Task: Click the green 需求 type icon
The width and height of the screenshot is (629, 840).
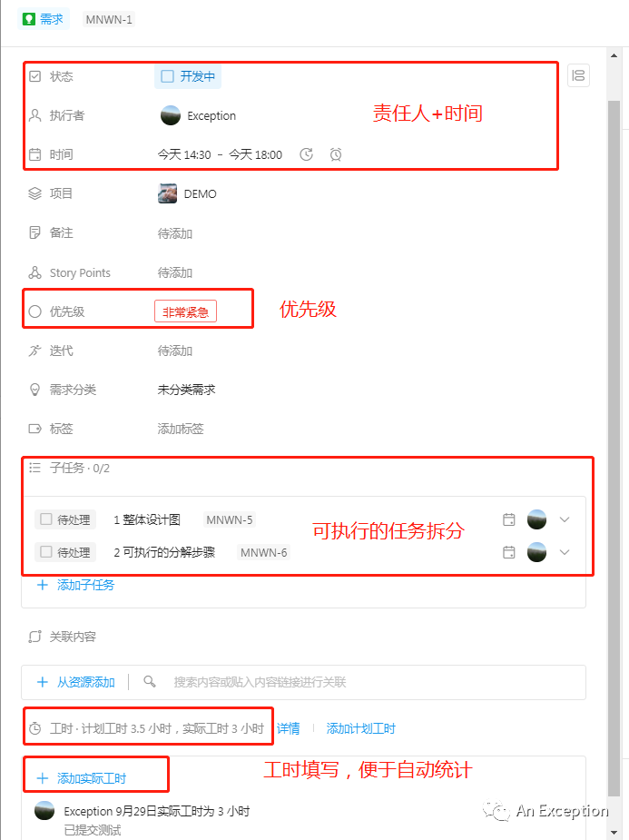Action: (29, 19)
